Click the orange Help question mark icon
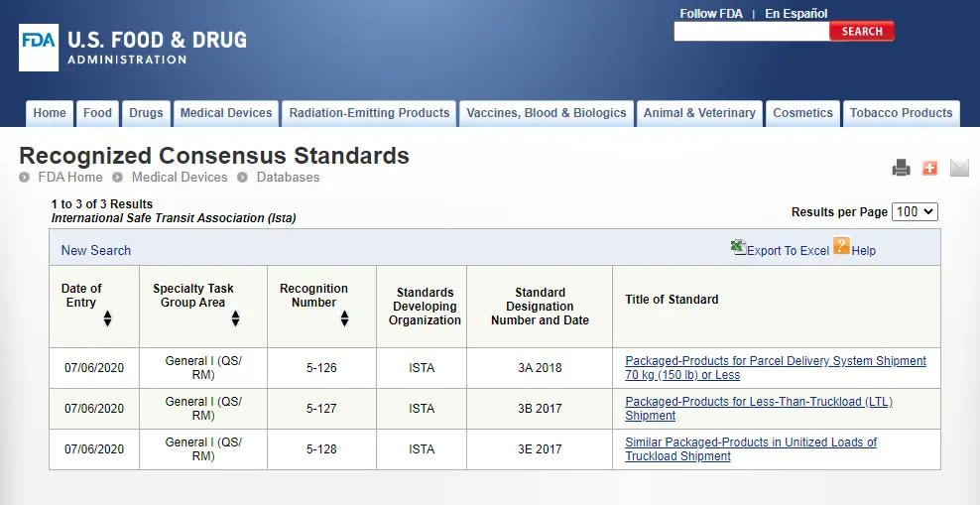 point(841,245)
